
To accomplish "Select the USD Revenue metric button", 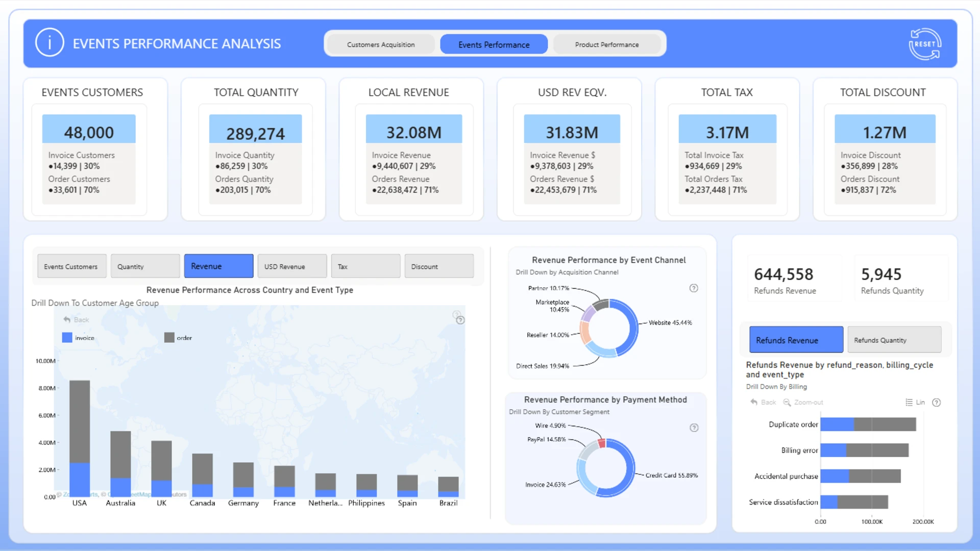I will pyautogui.click(x=292, y=266).
